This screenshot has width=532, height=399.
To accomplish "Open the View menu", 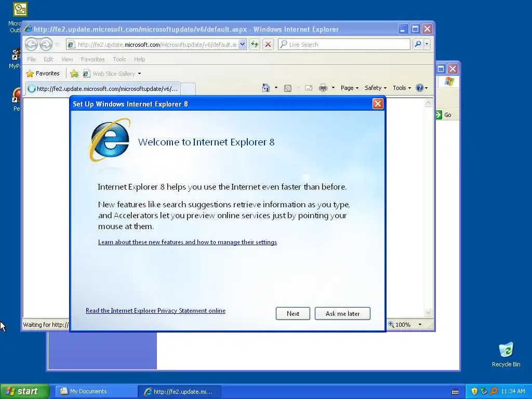I will [67, 59].
